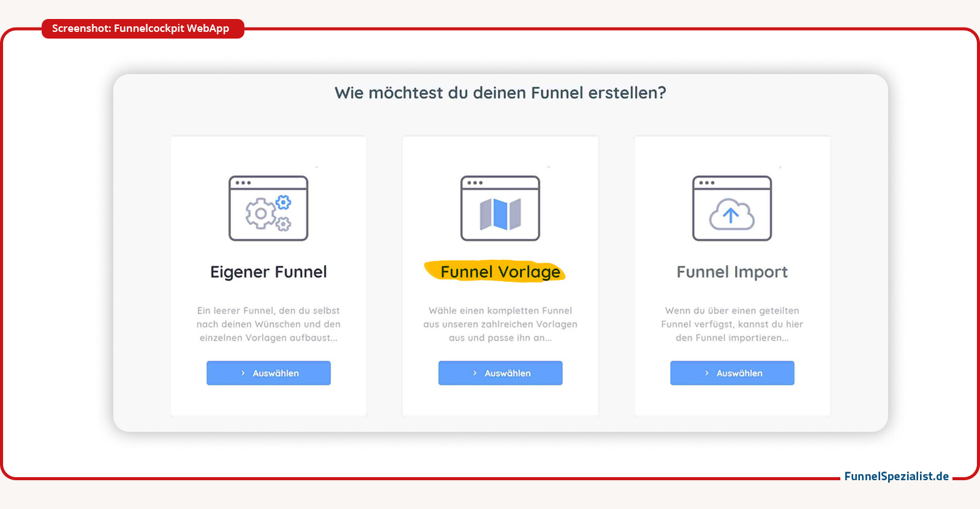Image resolution: width=980 pixels, height=509 pixels.
Task: Click the heading 'Wie möchtest du deinen Funnel erstellen?'
Action: point(500,93)
